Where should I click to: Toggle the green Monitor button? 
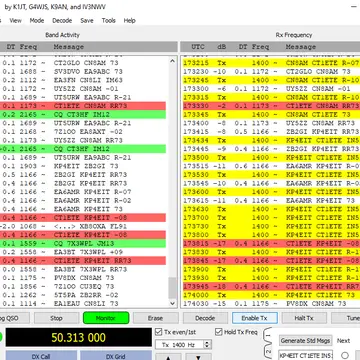[x=106, y=318]
